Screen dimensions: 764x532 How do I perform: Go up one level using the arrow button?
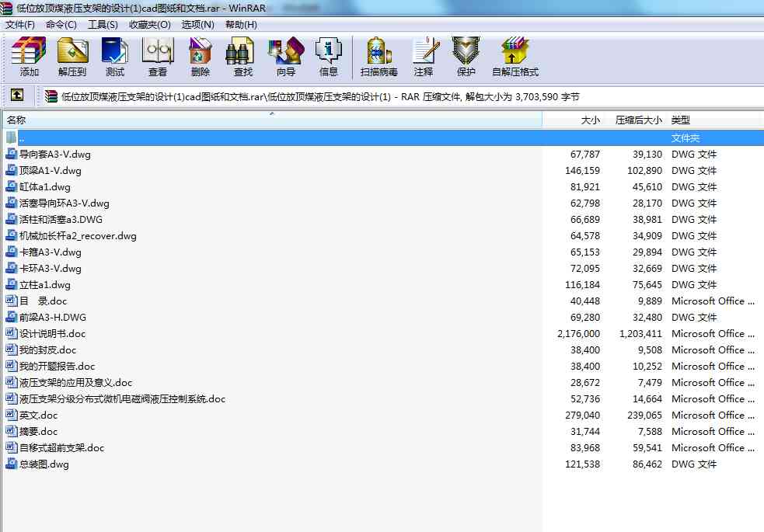pyautogui.click(x=16, y=96)
